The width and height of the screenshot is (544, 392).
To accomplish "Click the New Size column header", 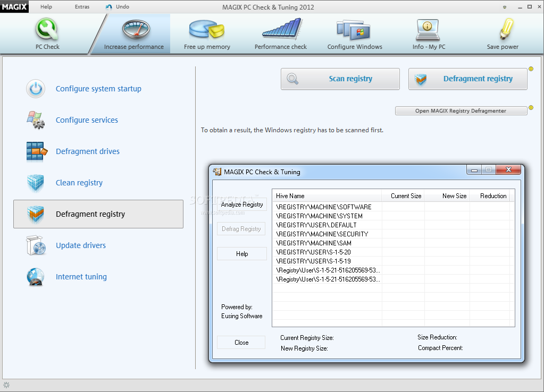I will point(447,196).
